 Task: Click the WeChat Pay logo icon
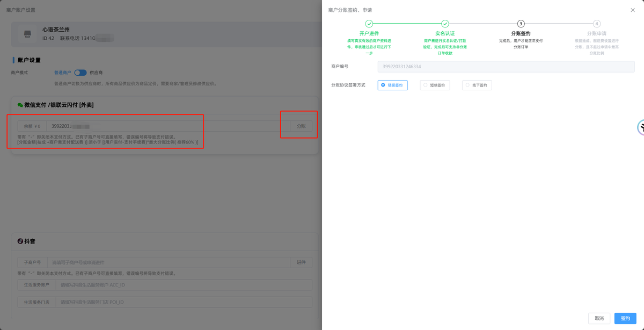pos(20,105)
